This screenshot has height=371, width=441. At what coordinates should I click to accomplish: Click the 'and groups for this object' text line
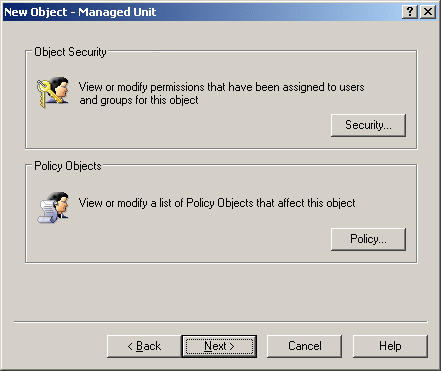[139, 100]
